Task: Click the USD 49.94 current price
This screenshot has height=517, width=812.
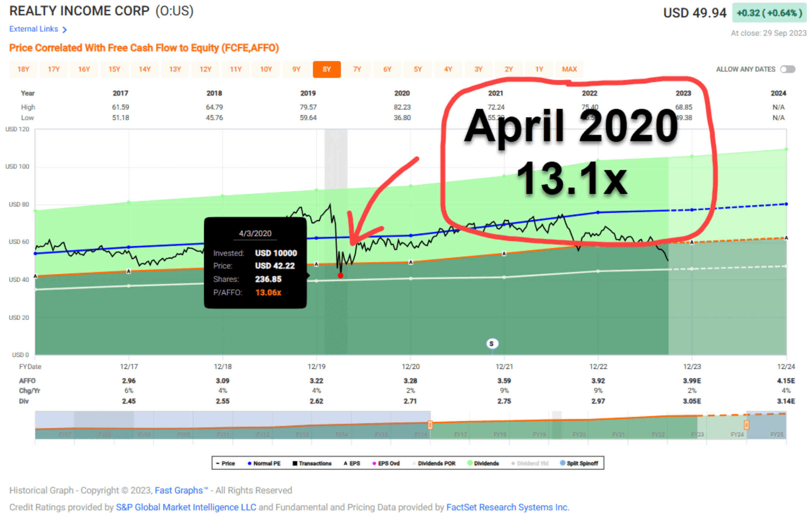Action: coord(695,13)
